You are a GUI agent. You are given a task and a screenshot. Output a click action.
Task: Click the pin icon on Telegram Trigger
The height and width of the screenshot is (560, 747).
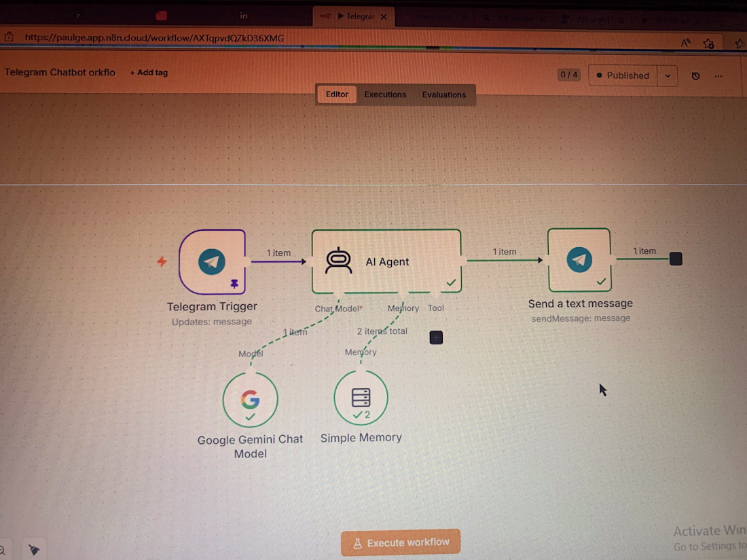tap(234, 284)
